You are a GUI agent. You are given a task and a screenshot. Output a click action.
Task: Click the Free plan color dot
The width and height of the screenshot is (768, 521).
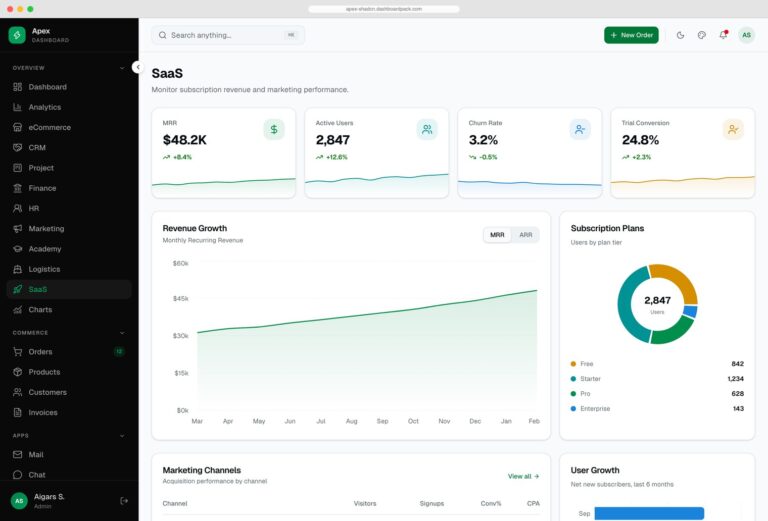(x=573, y=364)
